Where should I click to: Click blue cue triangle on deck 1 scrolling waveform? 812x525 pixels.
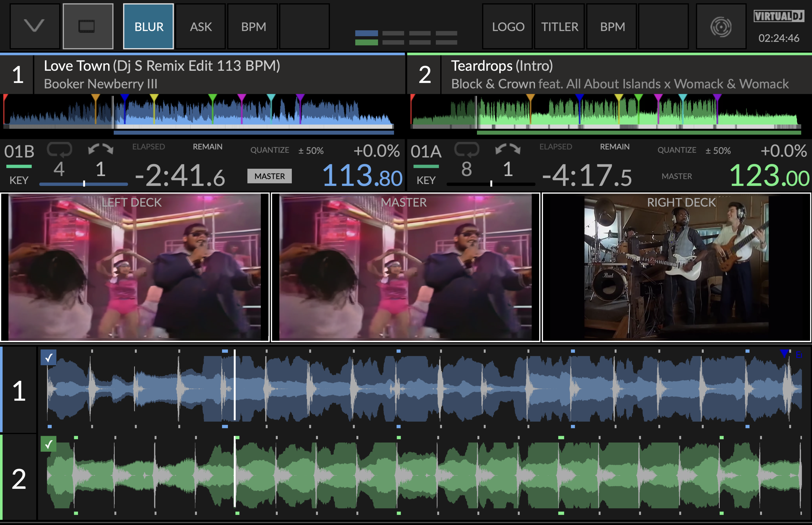click(x=784, y=353)
